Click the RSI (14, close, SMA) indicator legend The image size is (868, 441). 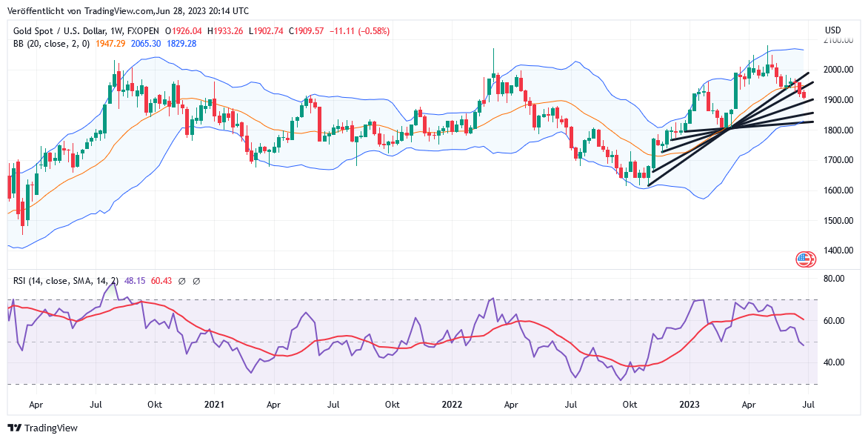(65, 281)
